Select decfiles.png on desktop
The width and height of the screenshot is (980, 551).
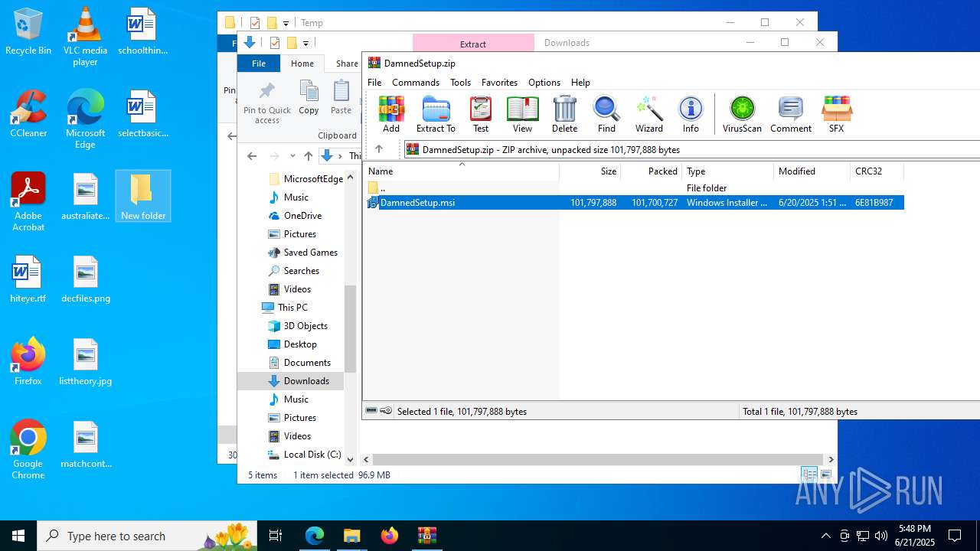pyautogui.click(x=85, y=279)
